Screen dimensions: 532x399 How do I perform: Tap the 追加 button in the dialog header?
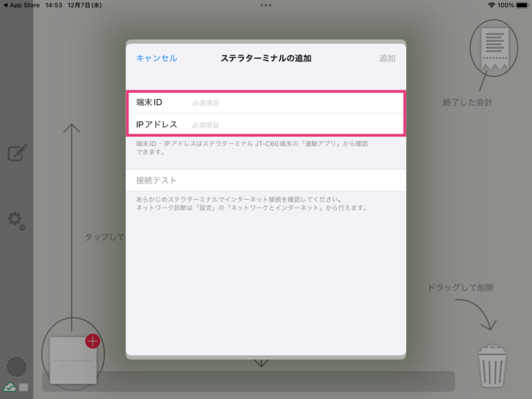387,58
